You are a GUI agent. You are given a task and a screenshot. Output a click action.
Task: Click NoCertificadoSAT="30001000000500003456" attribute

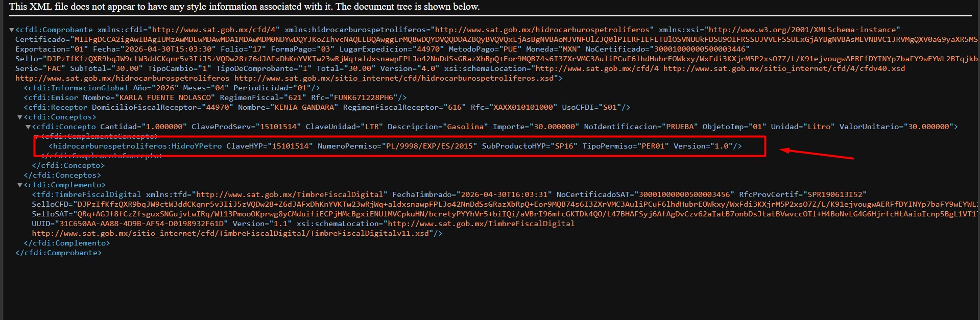coord(646,194)
